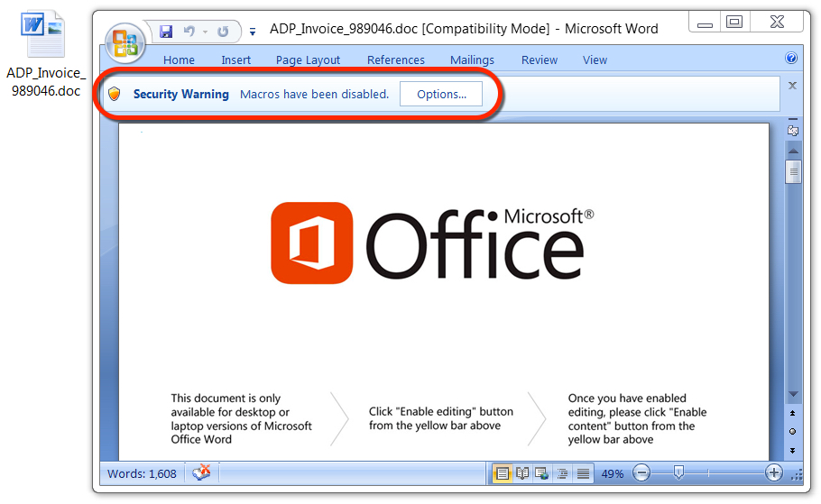Open the Office Button menu

click(125, 43)
